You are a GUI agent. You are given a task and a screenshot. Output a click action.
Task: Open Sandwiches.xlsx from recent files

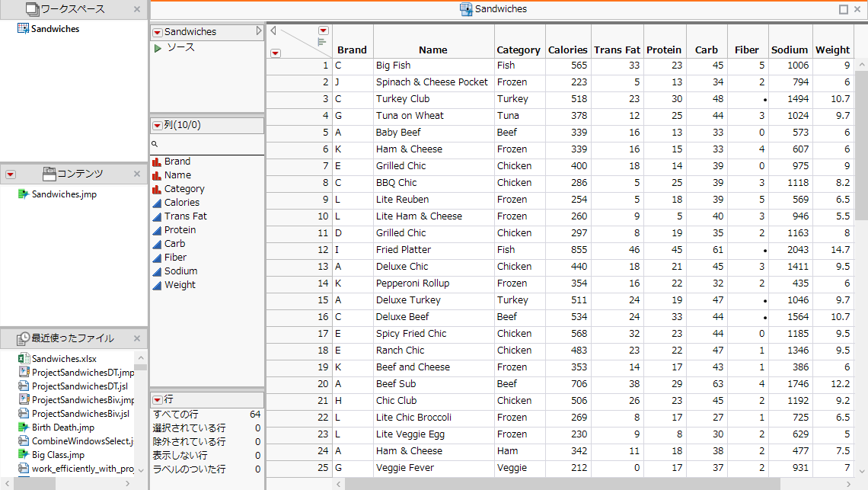pyautogui.click(x=64, y=359)
